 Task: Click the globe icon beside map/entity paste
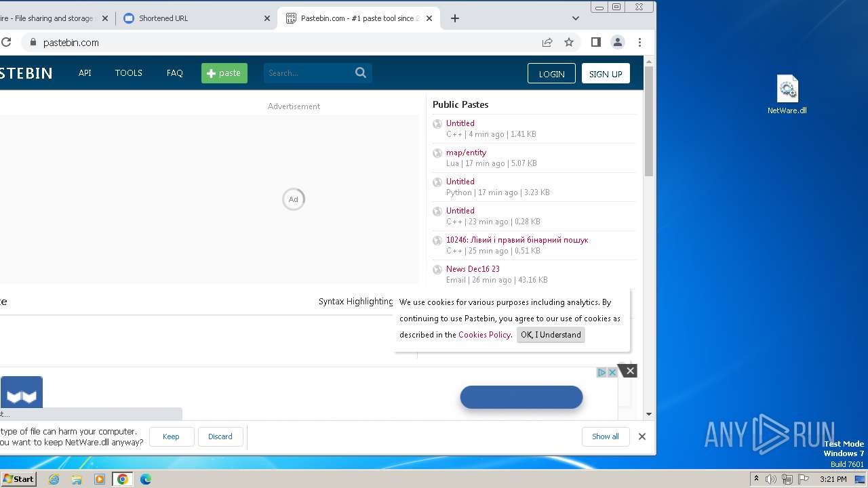pos(437,153)
